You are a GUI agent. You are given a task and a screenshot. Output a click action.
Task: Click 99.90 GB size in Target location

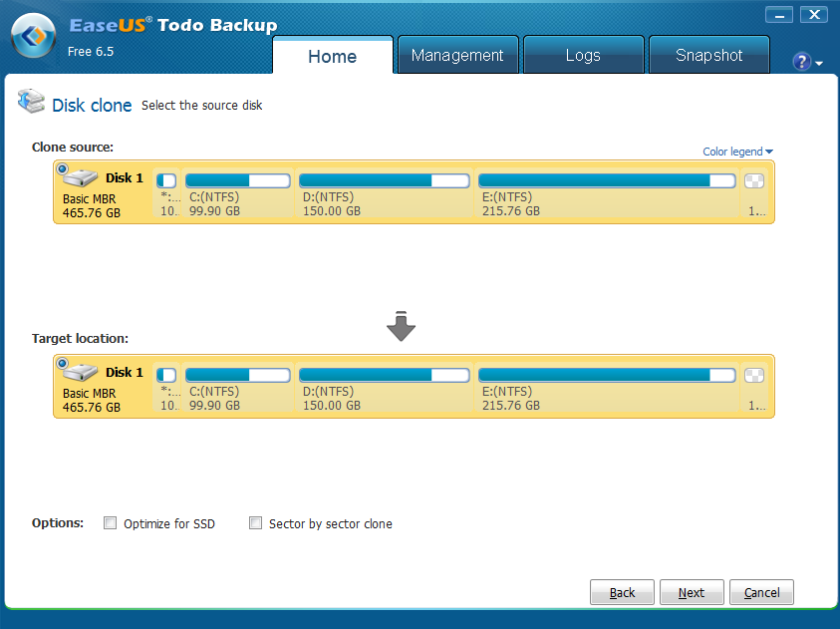click(214, 406)
